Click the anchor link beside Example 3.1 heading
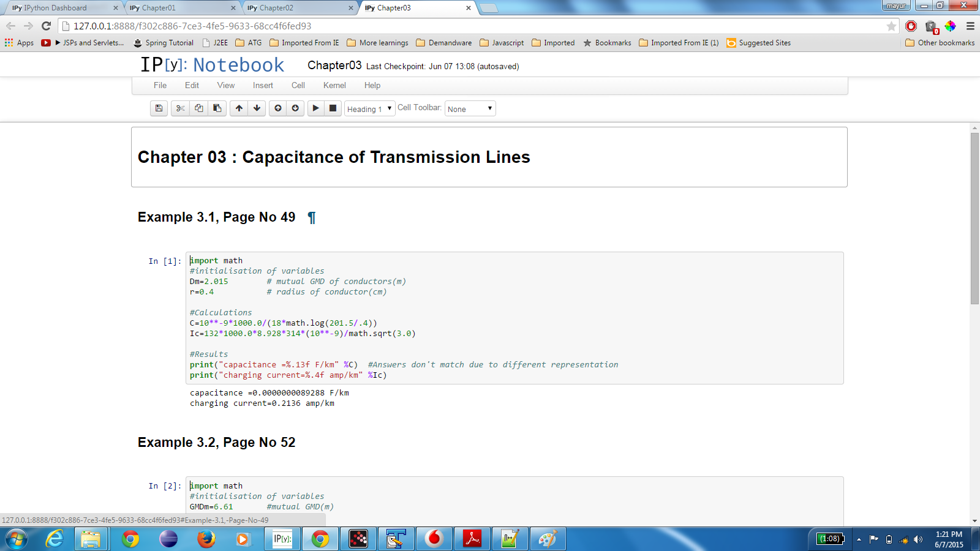The image size is (980, 551). pos(311,218)
